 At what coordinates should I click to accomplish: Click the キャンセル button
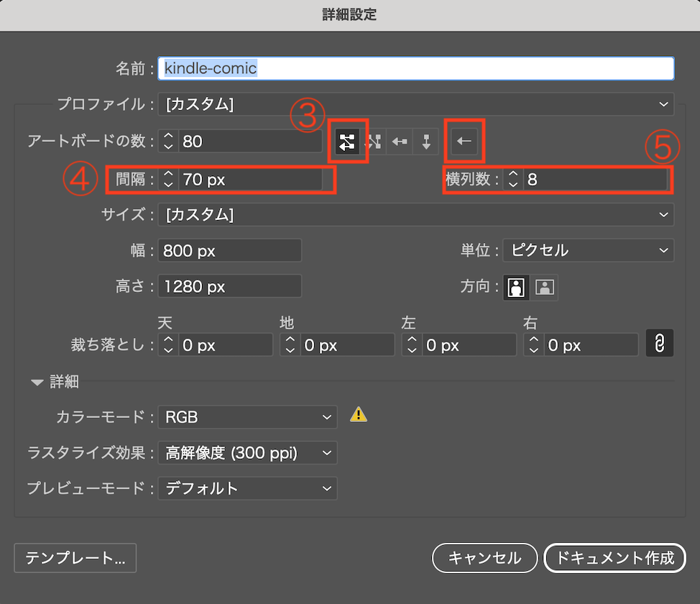click(484, 557)
